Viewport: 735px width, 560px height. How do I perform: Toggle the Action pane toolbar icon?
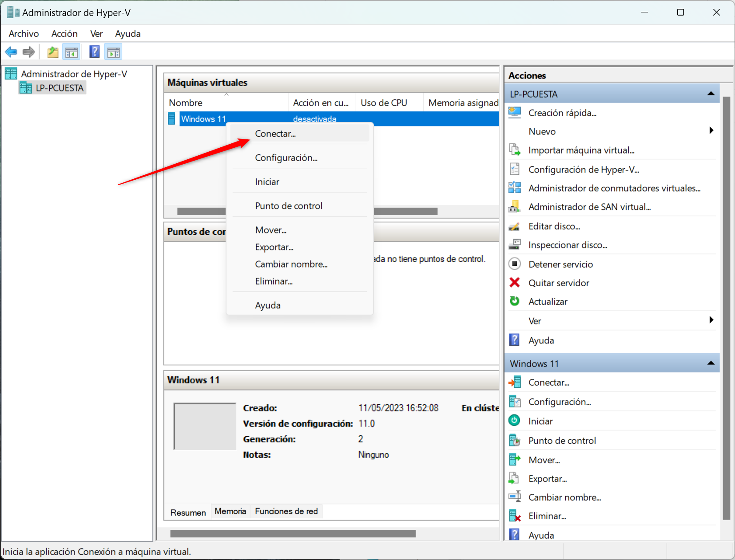[114, 52]
